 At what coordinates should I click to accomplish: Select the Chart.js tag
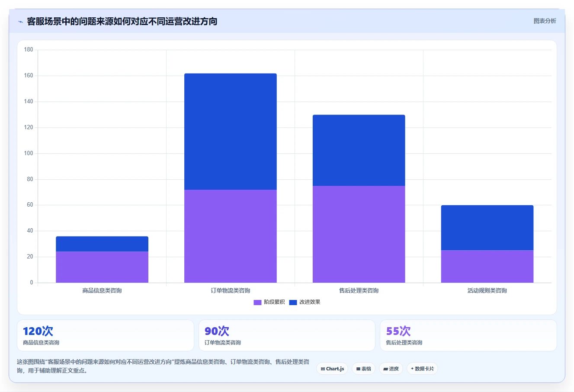332,369
